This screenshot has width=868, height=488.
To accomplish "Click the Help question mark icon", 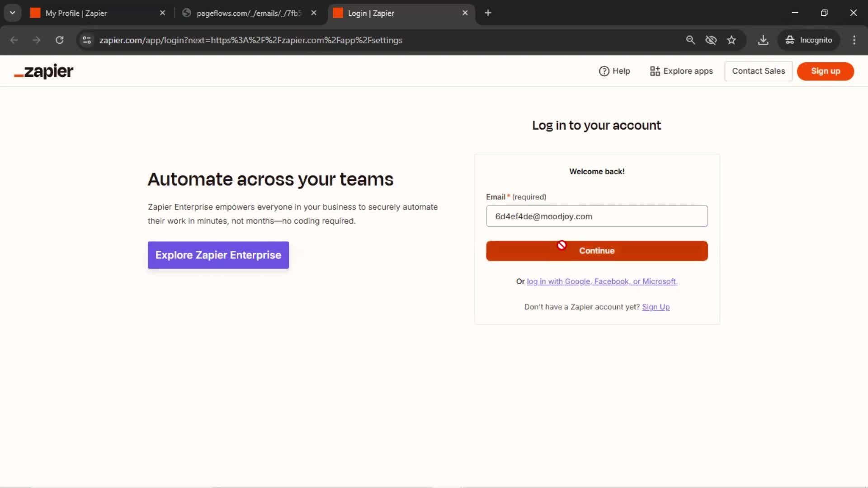I will 604,71.
